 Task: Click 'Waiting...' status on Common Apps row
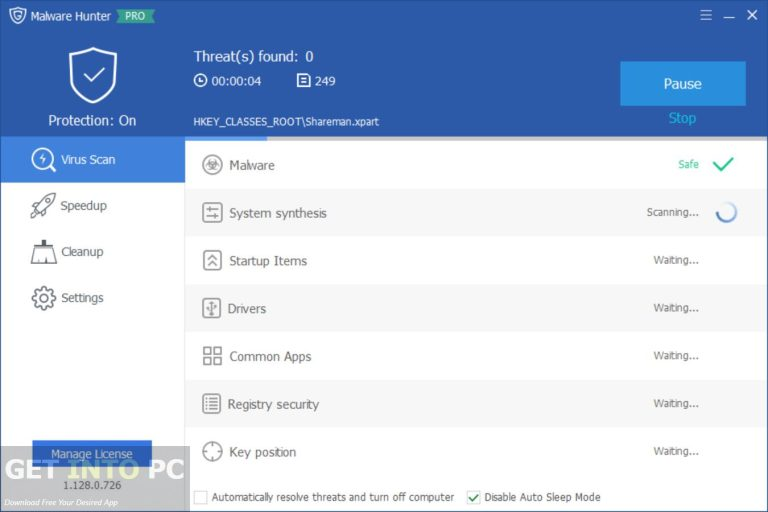676,355
